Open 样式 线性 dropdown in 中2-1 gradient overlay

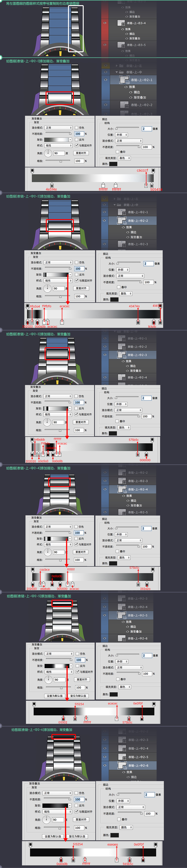point(58,146)
